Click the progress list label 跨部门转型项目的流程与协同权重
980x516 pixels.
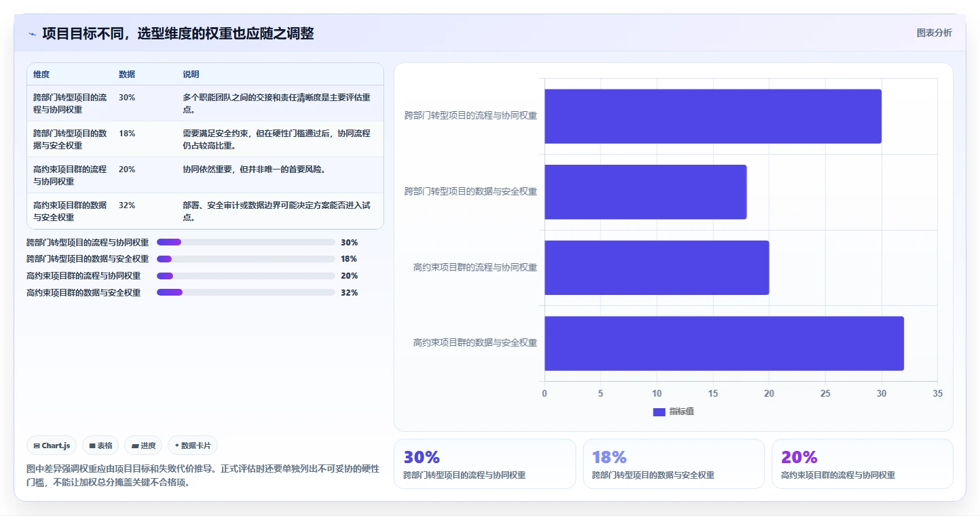88,242
